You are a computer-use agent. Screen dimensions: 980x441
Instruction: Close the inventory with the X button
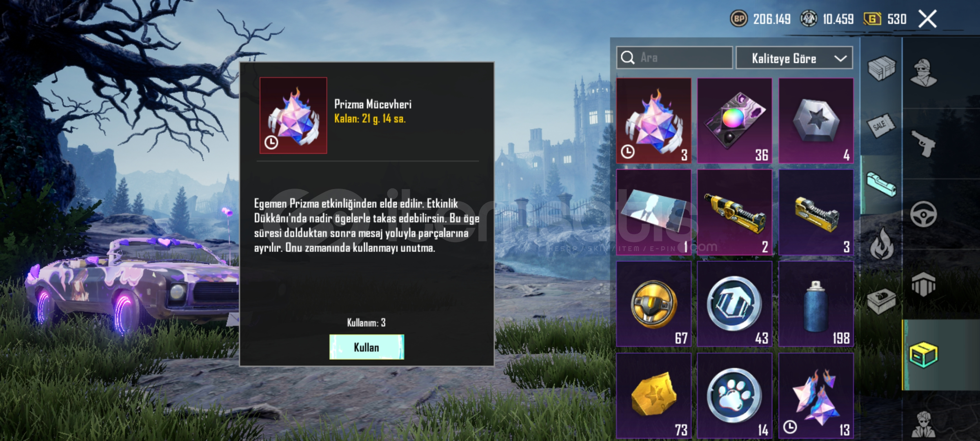(927, 19)
